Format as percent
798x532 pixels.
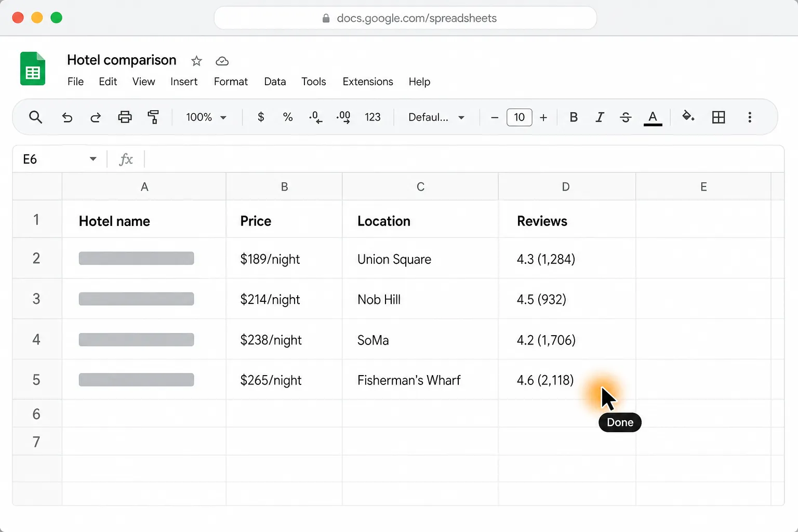coord(288,117)
